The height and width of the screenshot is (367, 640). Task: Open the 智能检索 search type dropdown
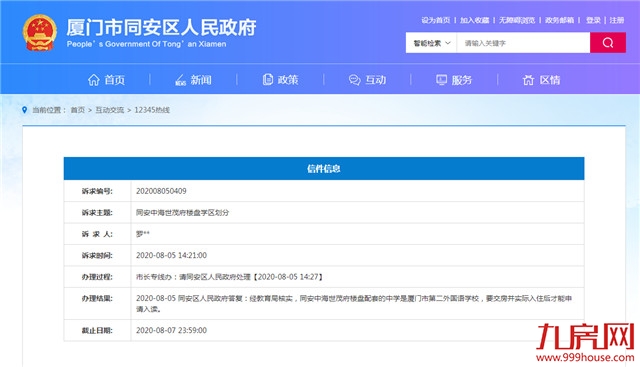click(x=431, y=43)
